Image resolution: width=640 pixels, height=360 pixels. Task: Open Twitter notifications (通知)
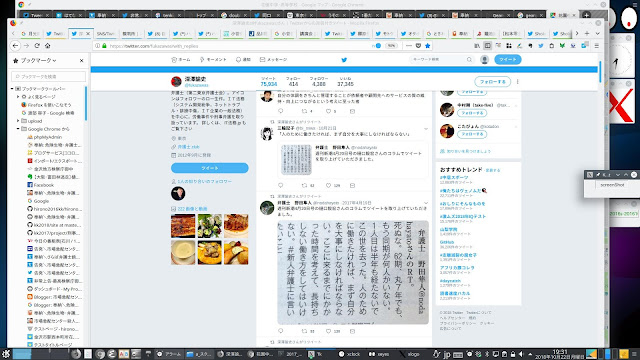[x=243, y=60]
